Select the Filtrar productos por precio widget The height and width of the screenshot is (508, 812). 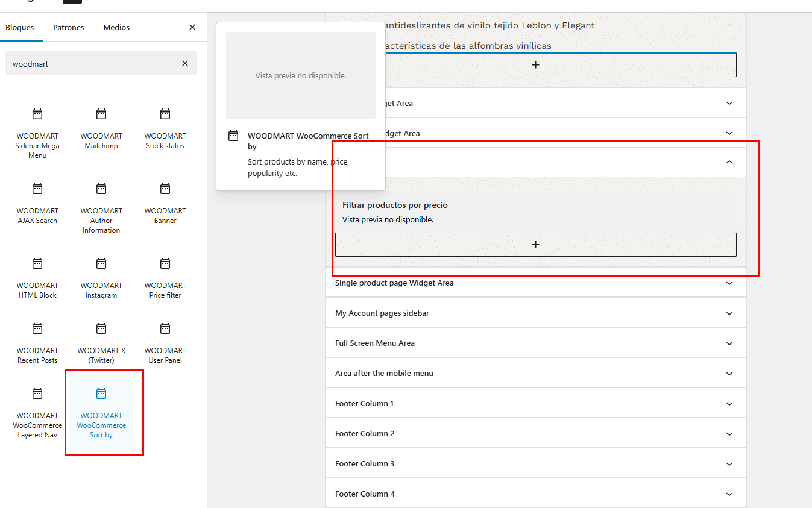click(536, 212)
